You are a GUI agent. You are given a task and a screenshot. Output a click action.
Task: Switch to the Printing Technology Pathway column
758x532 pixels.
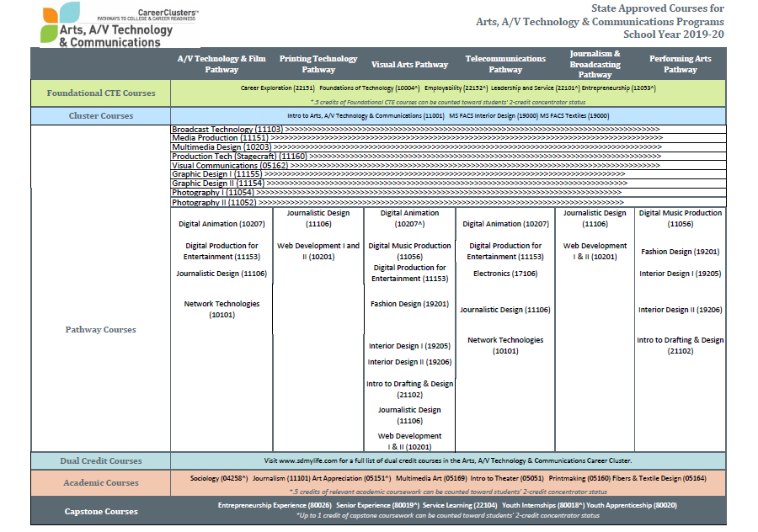318,64
